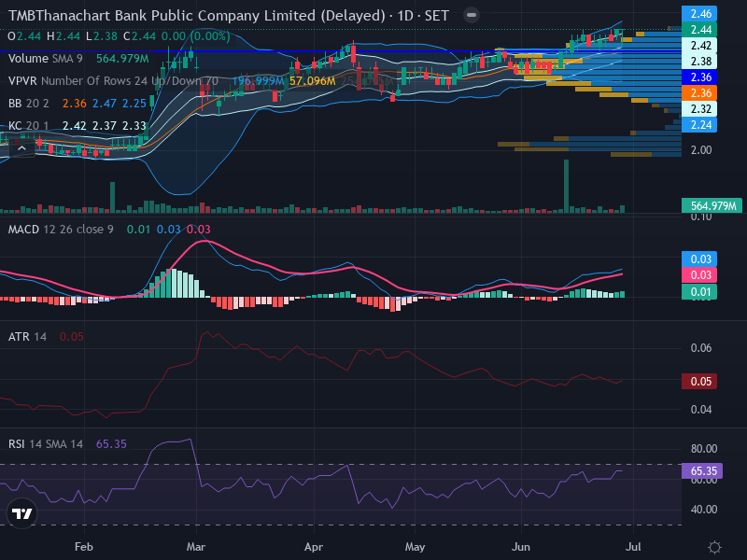Click the Volume SMA 9 indicator legend
747x560 pixels.
tap(45, 59)
